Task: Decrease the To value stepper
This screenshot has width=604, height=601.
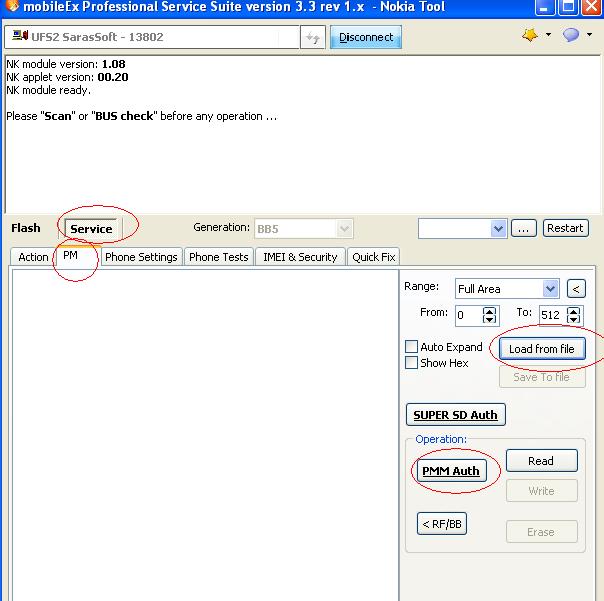Action: [573, 319]
